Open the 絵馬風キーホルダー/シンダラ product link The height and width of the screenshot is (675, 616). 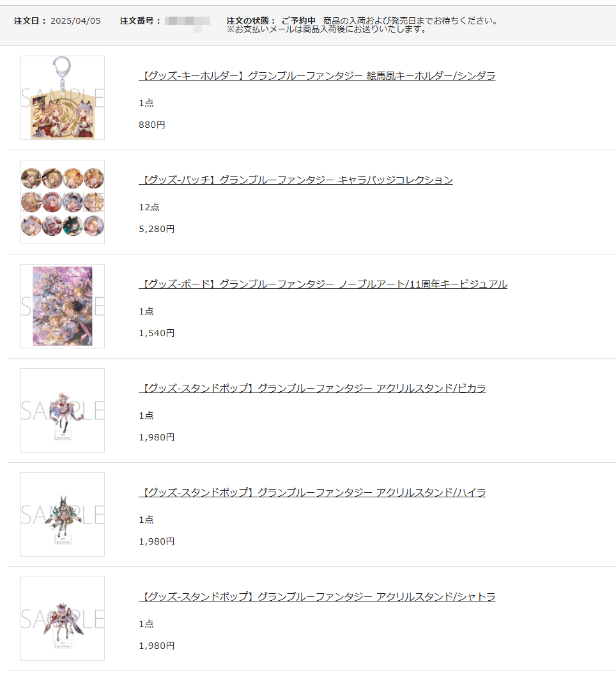pos(317,76)
